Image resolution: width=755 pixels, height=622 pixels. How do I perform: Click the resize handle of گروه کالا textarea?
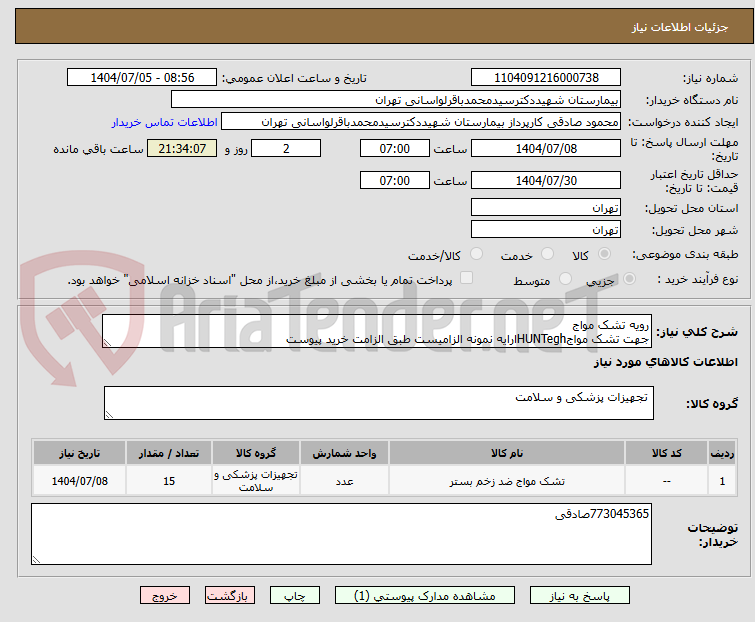(x=109, y=415)
